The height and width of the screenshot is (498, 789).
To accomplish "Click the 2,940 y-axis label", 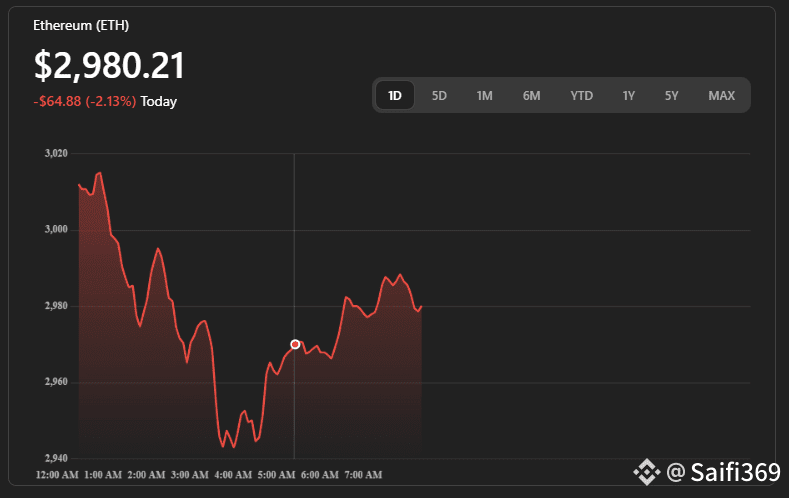I will 56,458.
